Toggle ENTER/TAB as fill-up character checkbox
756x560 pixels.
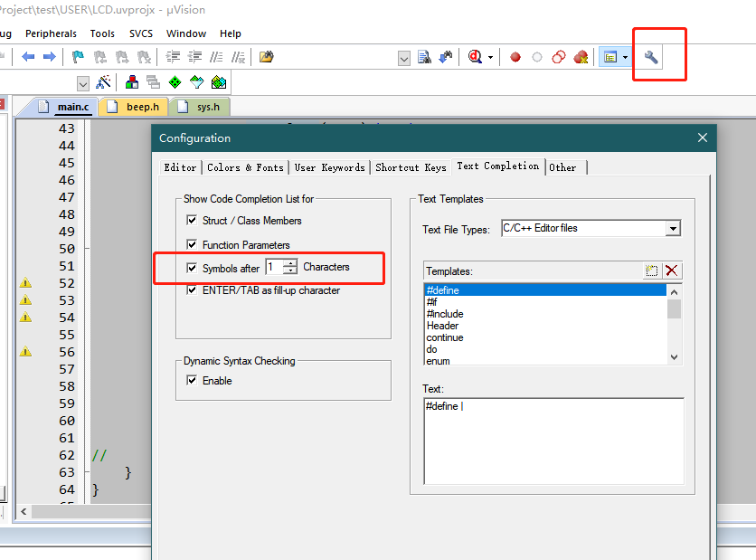[x=192, y=289]
